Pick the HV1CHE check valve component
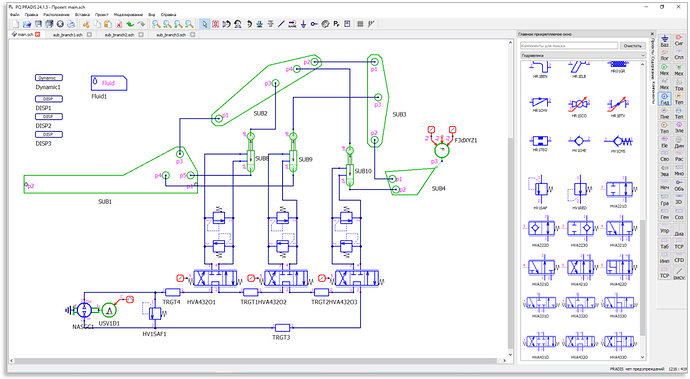This screenshot has width=690, height=379. pyautogui.click(x=579, y=144)
